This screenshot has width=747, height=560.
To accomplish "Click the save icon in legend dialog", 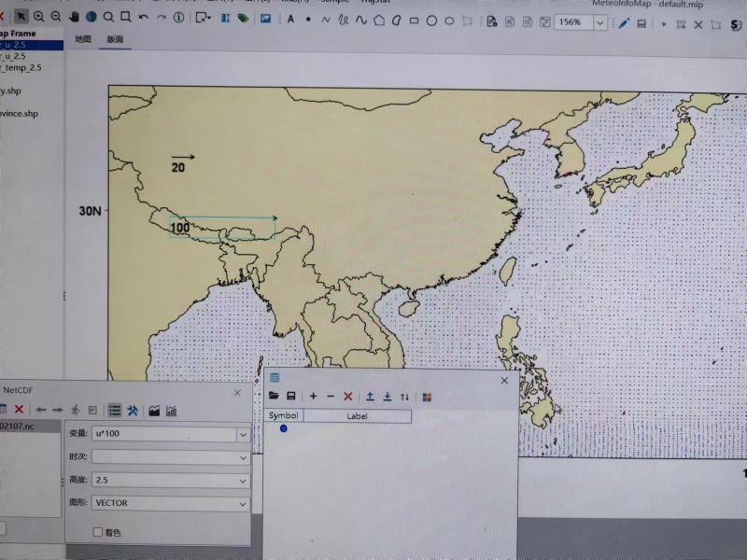I will 291,397.
